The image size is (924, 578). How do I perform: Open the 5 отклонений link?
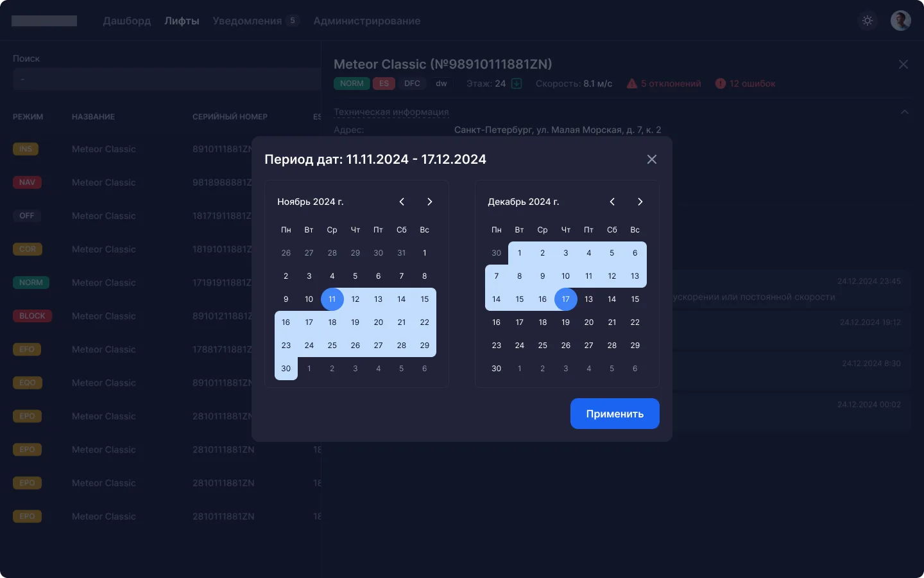pos(671,83)
